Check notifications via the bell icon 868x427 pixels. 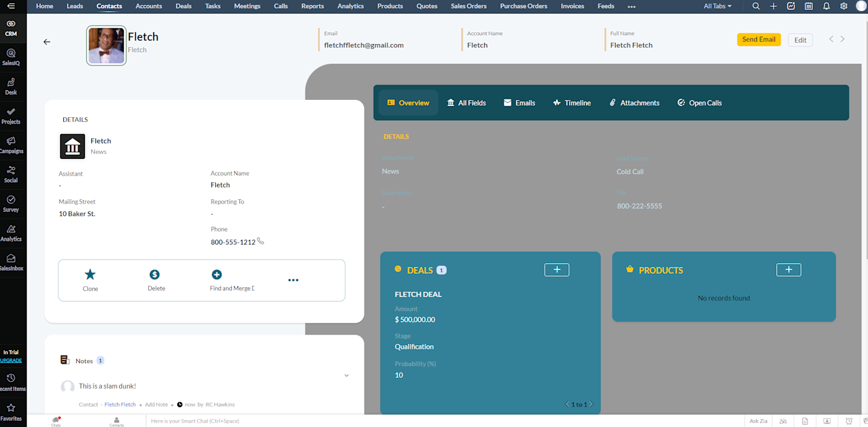(826, 6)
